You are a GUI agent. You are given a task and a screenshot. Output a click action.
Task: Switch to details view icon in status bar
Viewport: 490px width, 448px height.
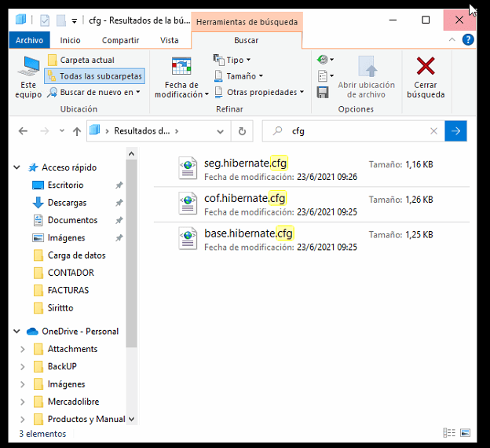[x=448, y=433]
